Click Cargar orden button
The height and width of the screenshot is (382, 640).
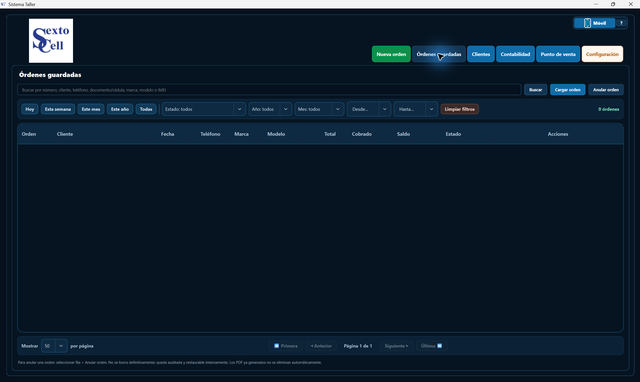tap(567, 90)
